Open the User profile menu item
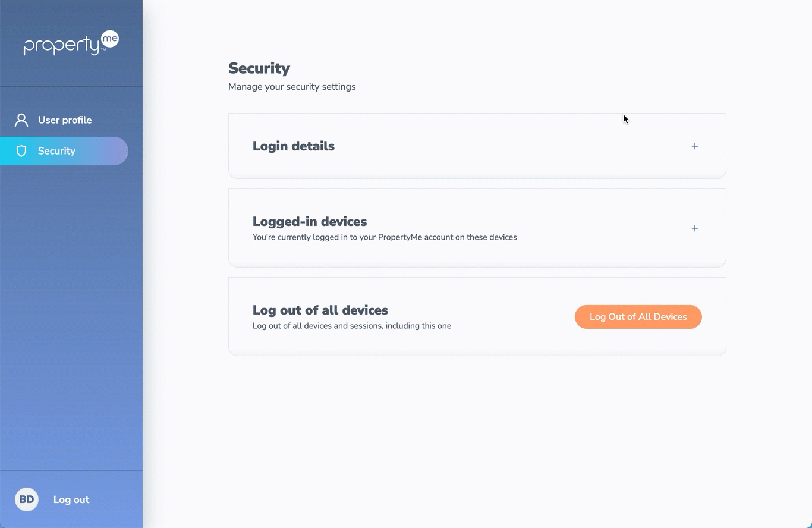 coord(64,120)
